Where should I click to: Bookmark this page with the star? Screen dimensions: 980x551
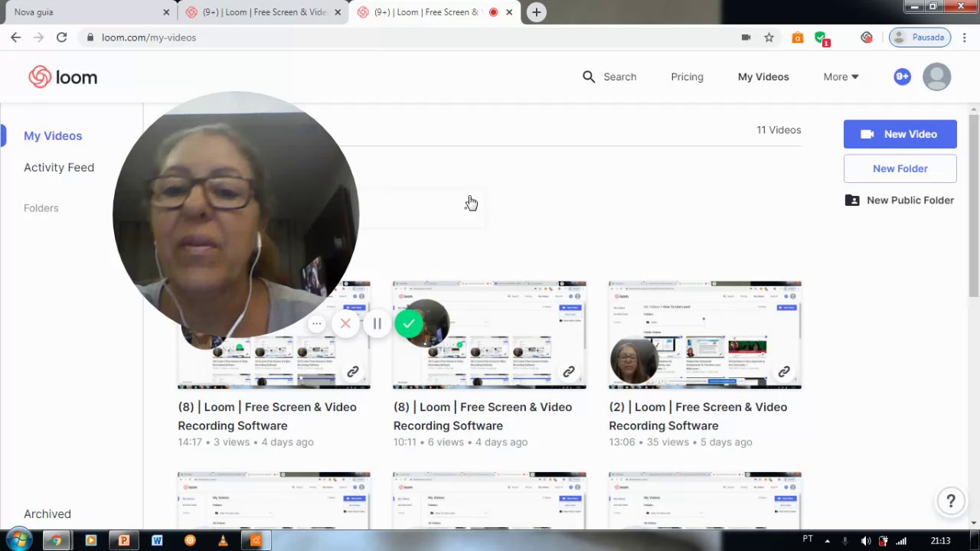point(769,37)
